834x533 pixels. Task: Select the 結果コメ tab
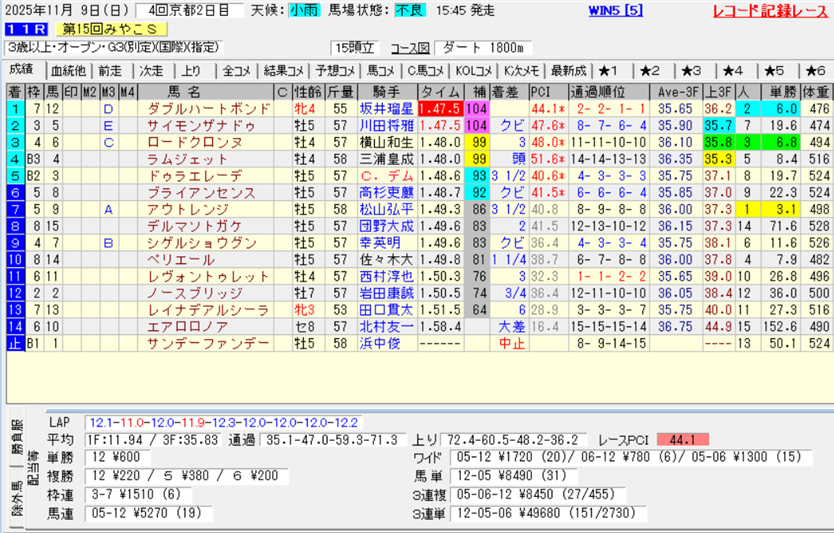(x=283, y=71)
